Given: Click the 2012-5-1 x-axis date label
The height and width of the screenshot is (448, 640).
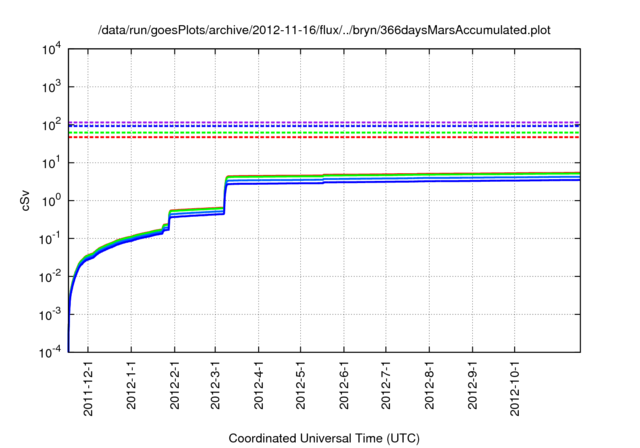Looking at the screenshot, I should pos(300,384).
